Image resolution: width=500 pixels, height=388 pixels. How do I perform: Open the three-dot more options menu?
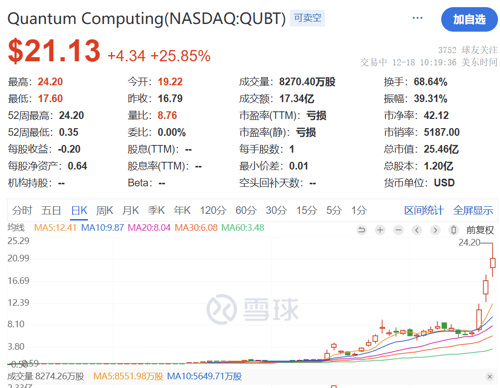coord(417,18)
